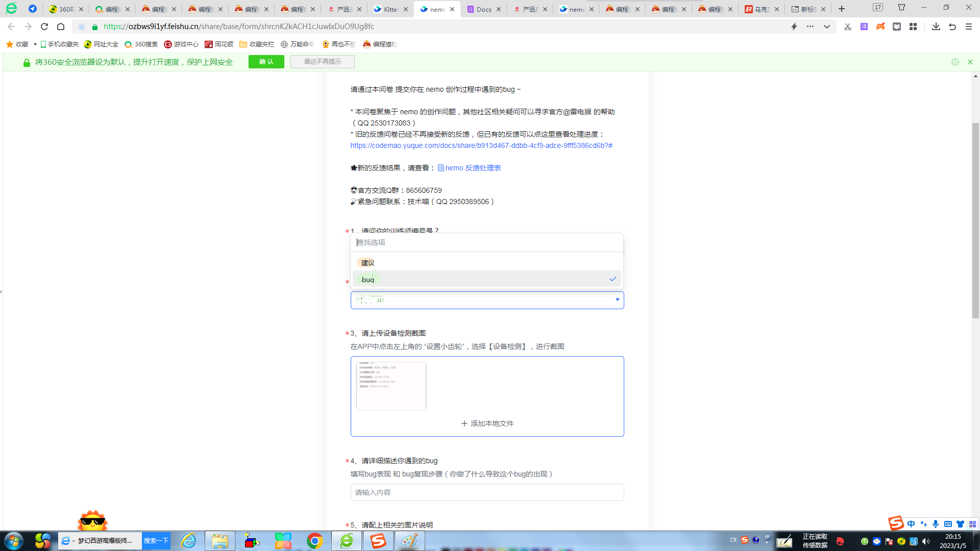
Task: Close the active nemo tab
Action: 452,9
